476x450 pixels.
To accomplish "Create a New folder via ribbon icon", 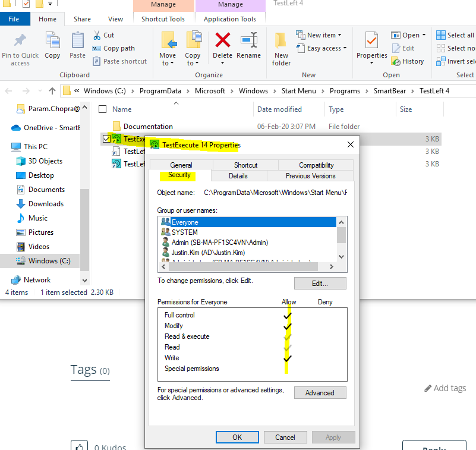I will pos(280,40).
